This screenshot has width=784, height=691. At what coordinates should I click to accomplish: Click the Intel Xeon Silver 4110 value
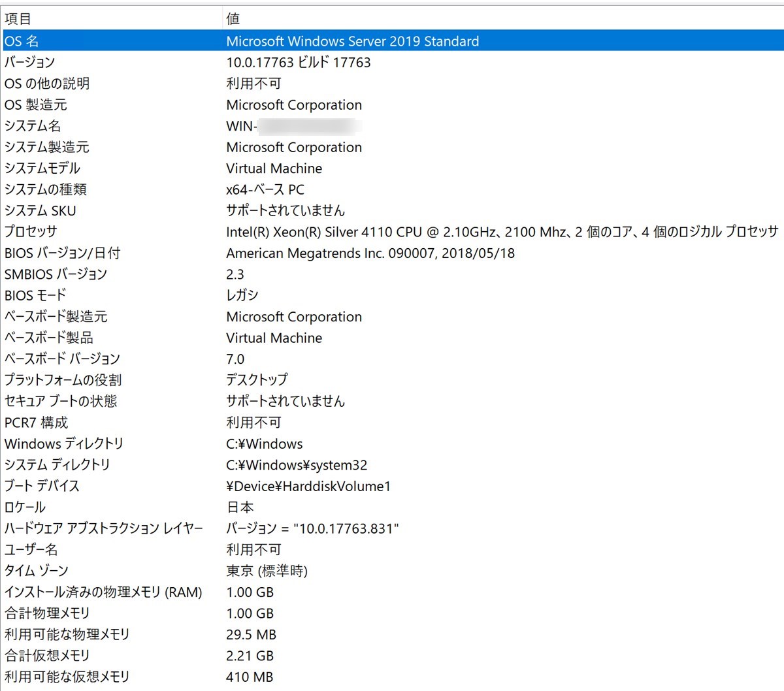[x=502, y=232]
